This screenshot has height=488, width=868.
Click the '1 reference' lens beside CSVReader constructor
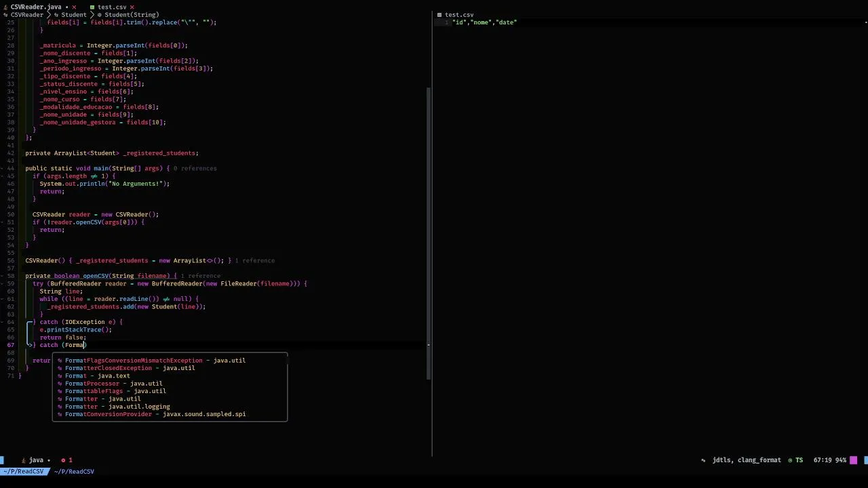pyautogui.click(x=254, y=260)
